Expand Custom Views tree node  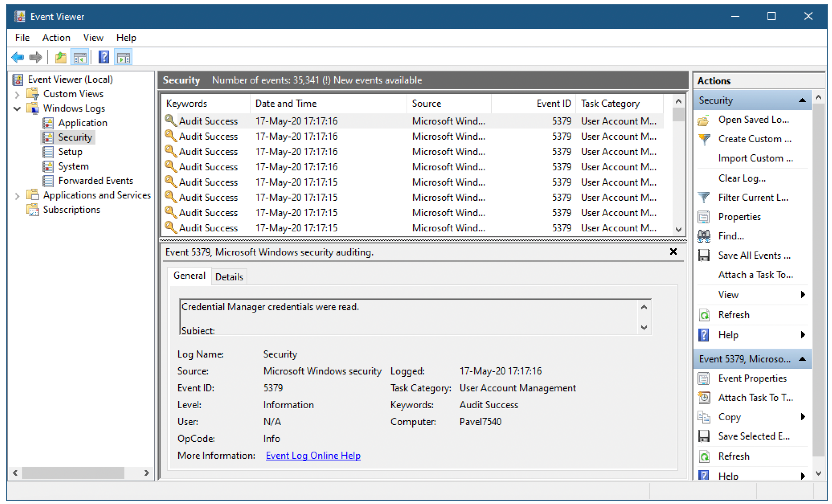[x=17, y=94]
